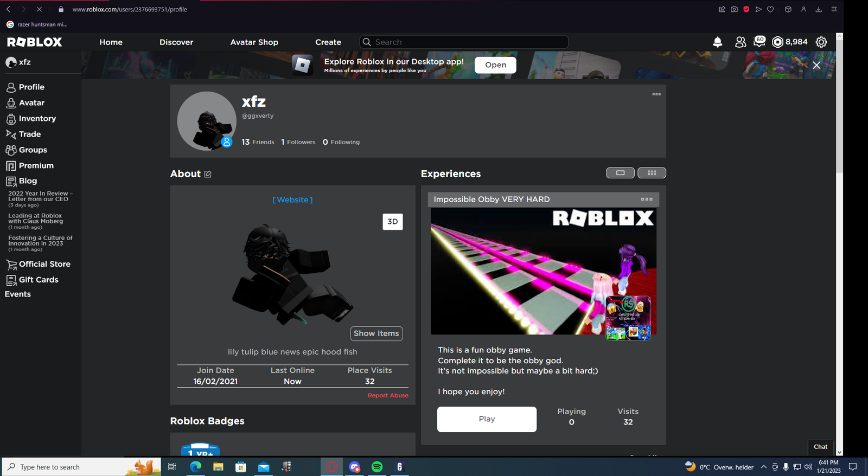Open the Avatar Shop tab
The height and width of the screenshot is (476, 868).
(254, 42)
